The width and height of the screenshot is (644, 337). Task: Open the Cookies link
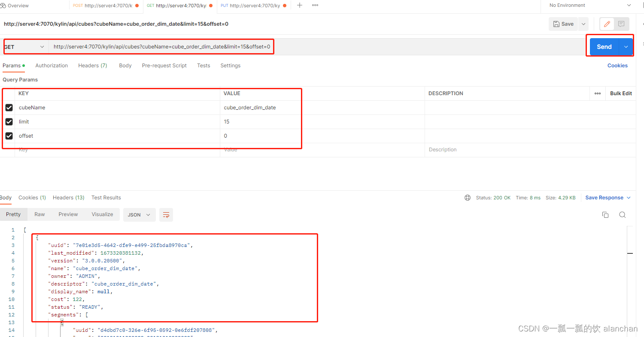click(x=617, y=66)
